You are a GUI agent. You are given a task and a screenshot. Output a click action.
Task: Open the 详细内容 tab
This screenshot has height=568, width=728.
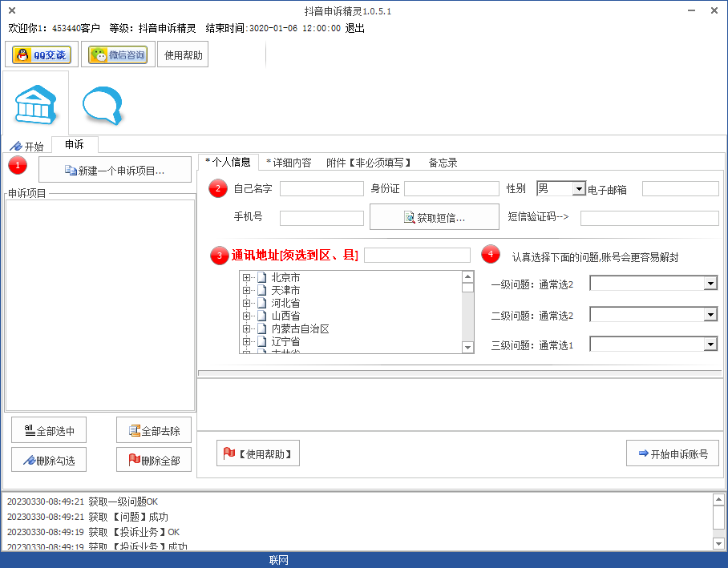pos(289,163)
